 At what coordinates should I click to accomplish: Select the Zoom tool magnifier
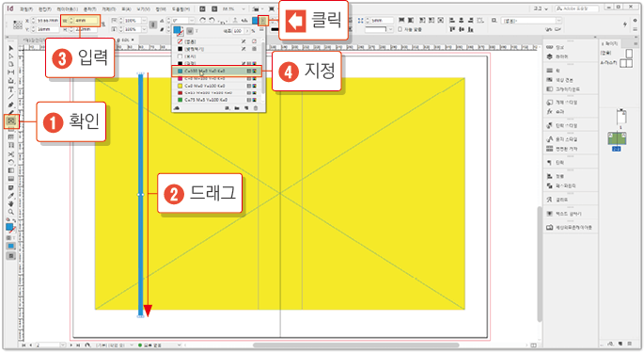pos(11,212)
